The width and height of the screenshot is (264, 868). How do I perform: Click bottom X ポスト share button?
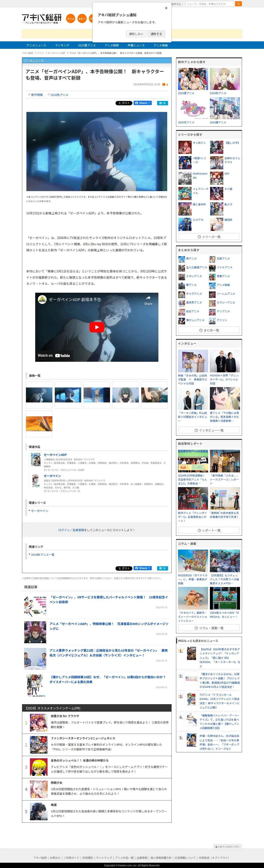(124, 568)
